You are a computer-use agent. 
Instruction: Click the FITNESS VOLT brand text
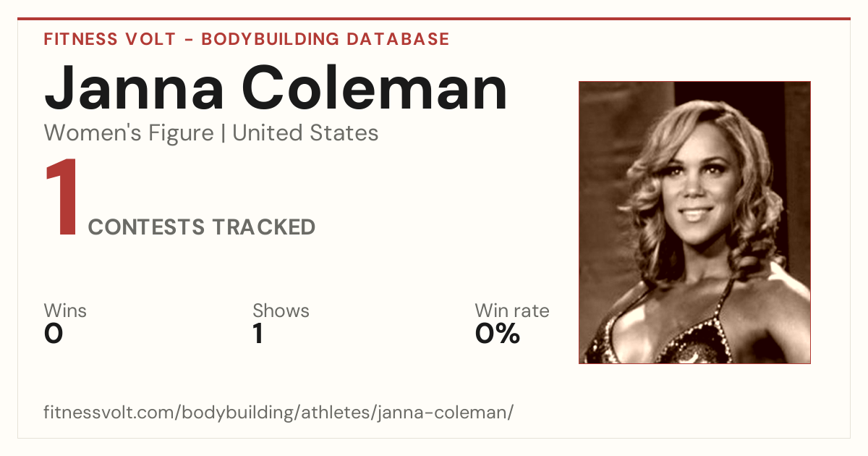tap(109, 39)
